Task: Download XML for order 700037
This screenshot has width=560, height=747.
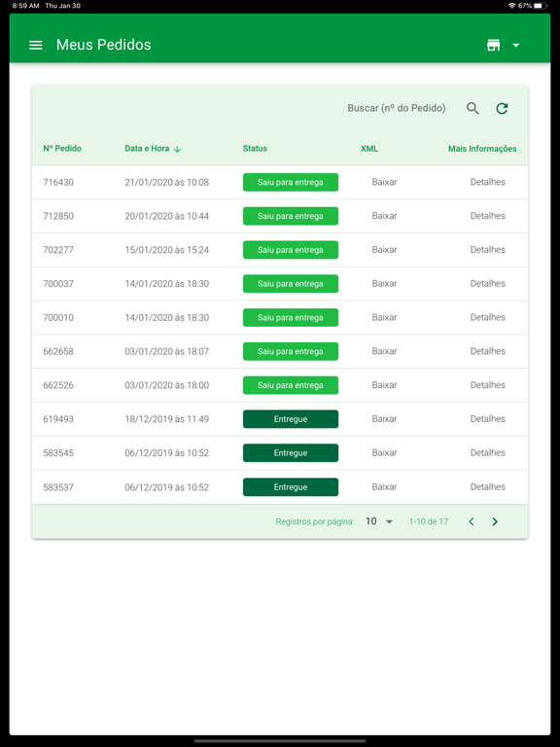Action: (x=384, y=283)
